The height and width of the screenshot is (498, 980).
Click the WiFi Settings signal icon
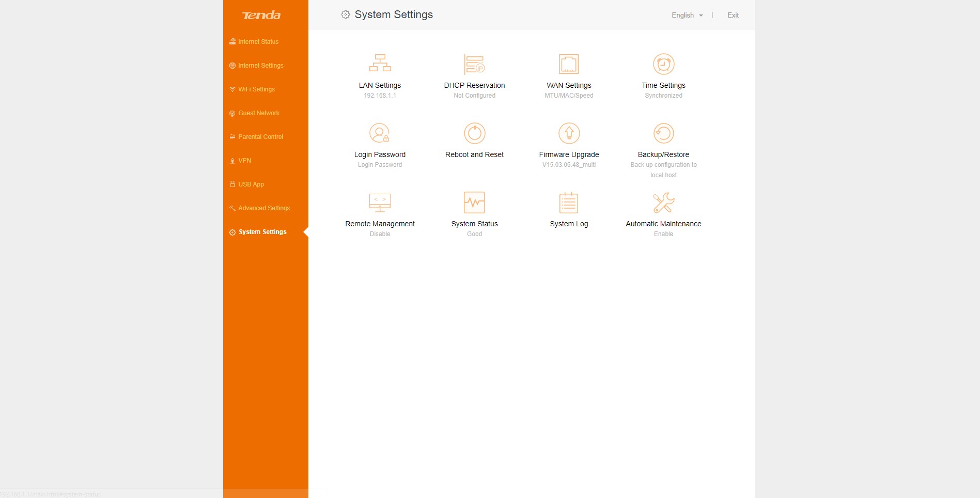point(232,89)
